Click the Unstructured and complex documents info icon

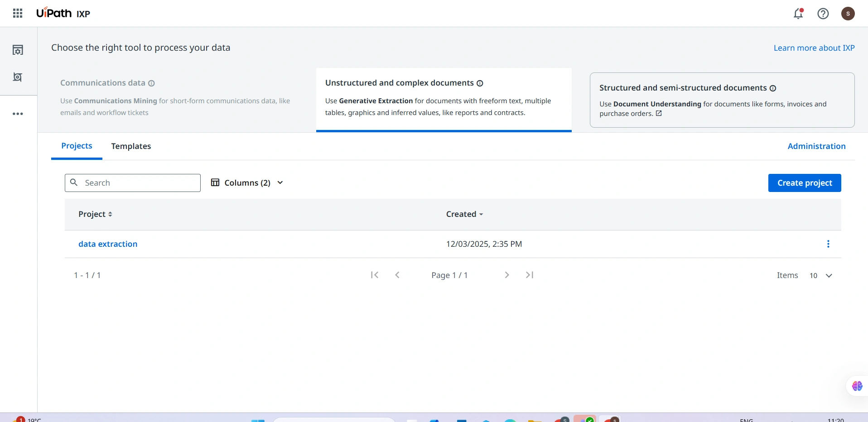[x=480, y=83]
